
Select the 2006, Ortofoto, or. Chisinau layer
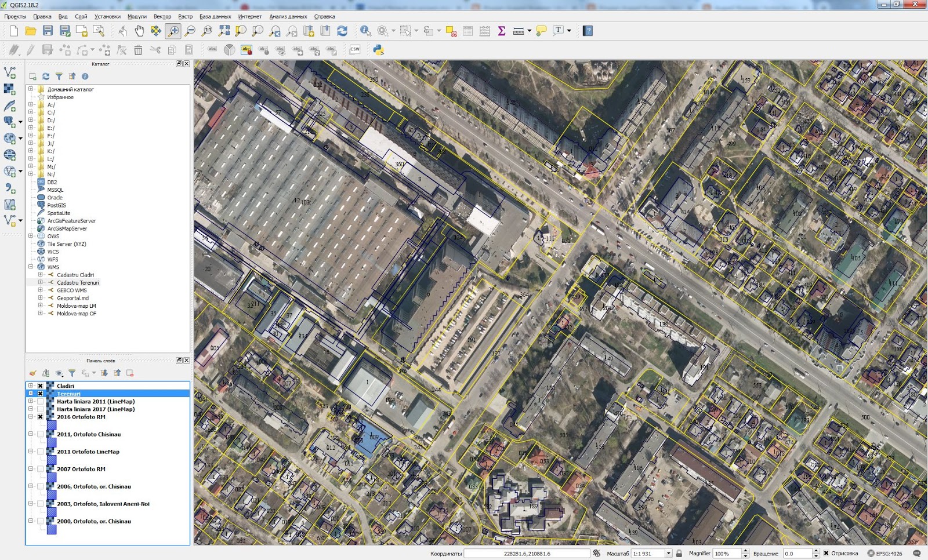pyautogui.click(x=94, y=486)
